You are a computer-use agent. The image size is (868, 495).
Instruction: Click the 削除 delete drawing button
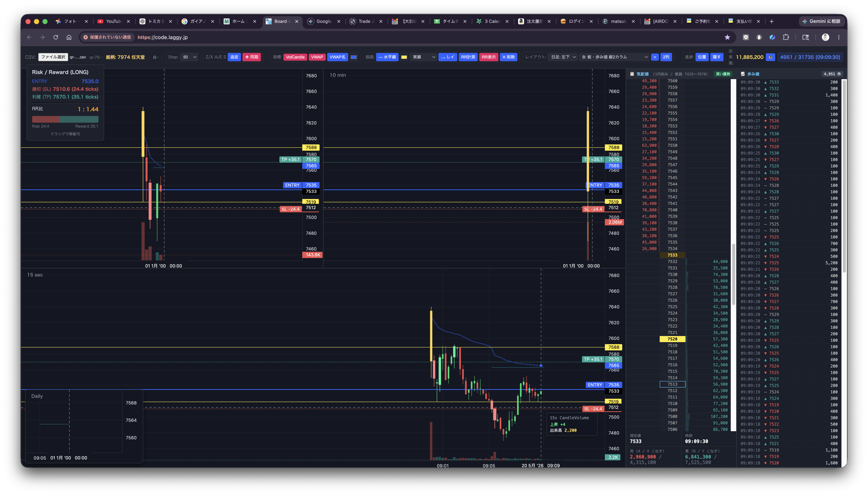[509, 57]
